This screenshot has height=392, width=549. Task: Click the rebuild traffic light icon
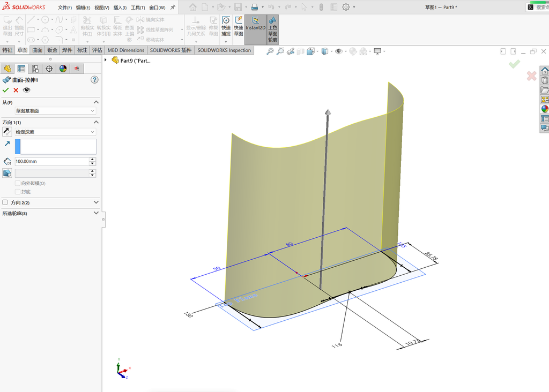point(321,7)
